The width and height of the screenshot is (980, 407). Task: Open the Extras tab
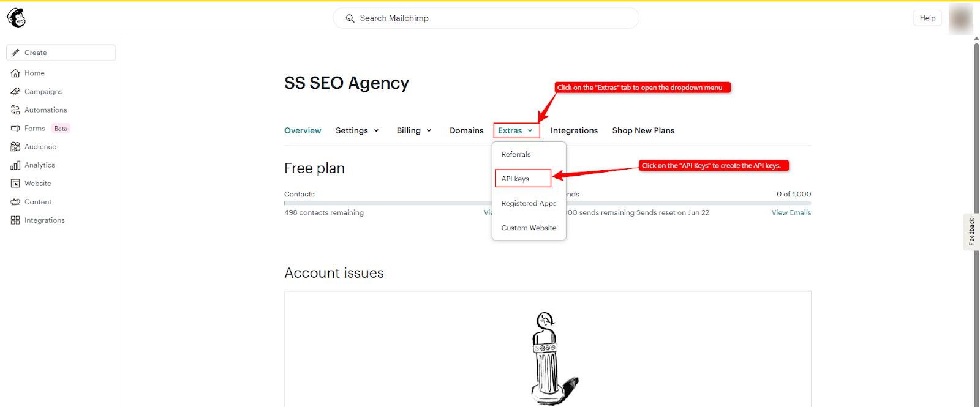510,130
